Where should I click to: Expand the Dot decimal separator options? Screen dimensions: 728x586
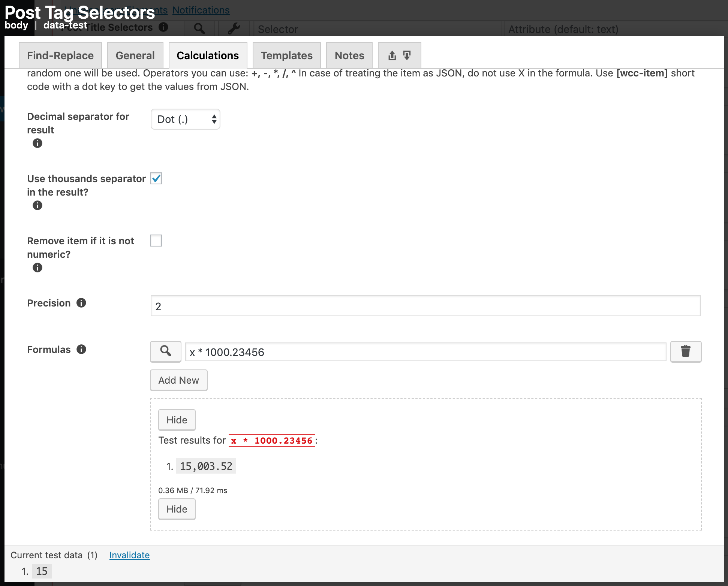[x=185, y=119]
